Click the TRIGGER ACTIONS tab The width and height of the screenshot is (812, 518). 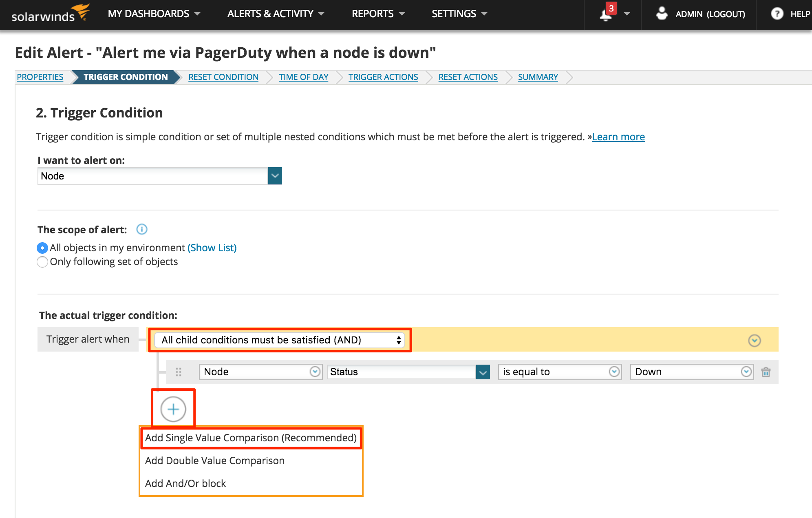coord(384,77)
